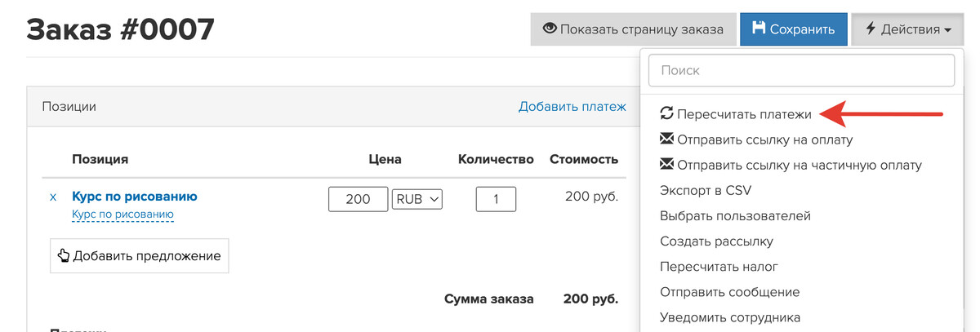Click Добавить предложение button
Screen dimensions: 980x332
(x=139, y=255)
